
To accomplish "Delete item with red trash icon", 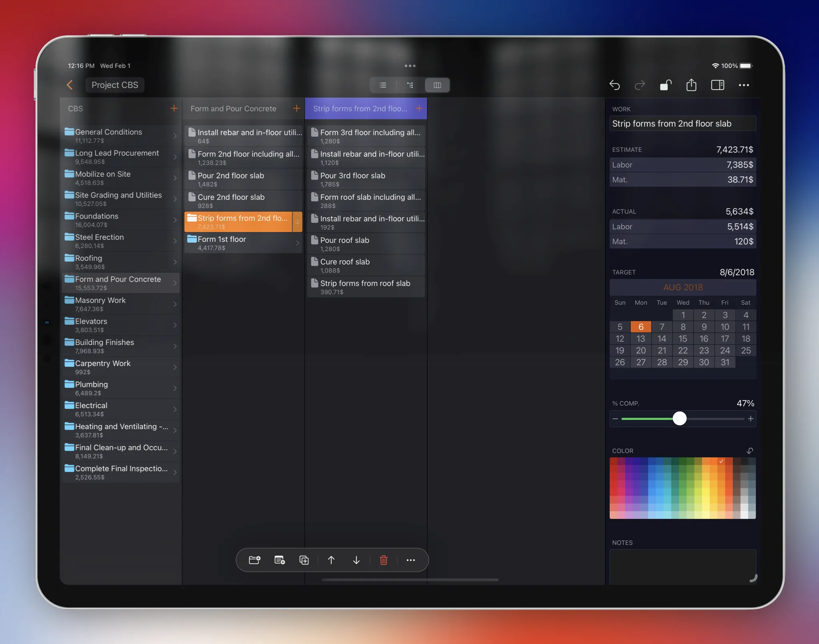I will (384, 560).
